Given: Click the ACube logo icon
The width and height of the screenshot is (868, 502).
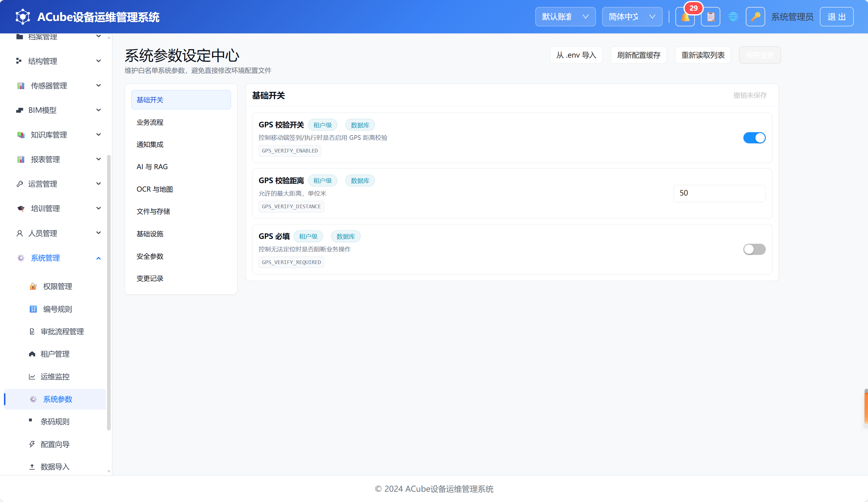Looking at the screenshot, I should 23,17.
